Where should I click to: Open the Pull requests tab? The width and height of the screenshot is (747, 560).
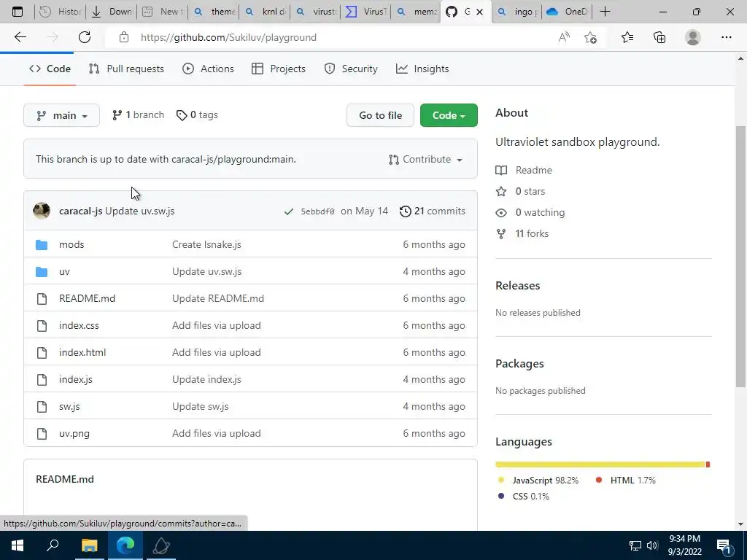(x=126, y=69)
